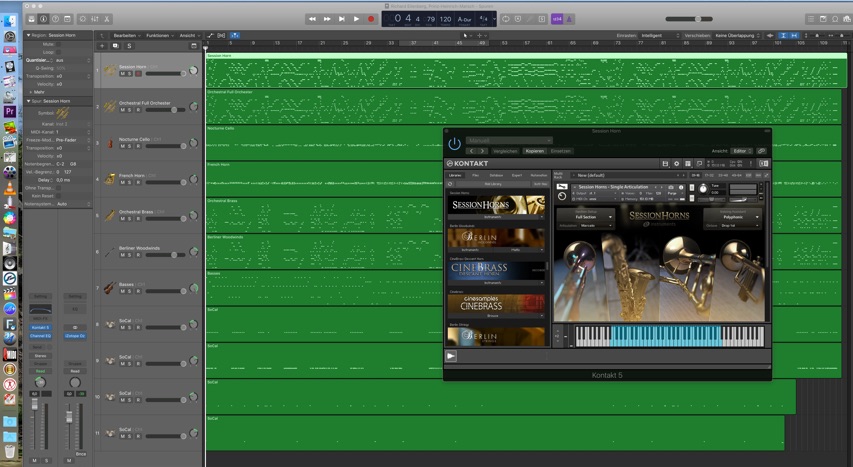Switch to Kontakt Libraries tab
Screen dimensions: 853x467
coord(455,175)
